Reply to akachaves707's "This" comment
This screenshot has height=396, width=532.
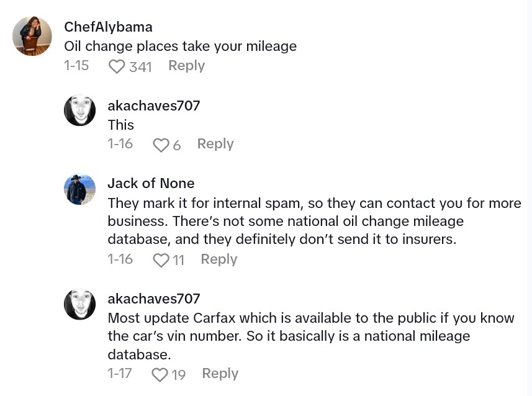coord(215,144)
